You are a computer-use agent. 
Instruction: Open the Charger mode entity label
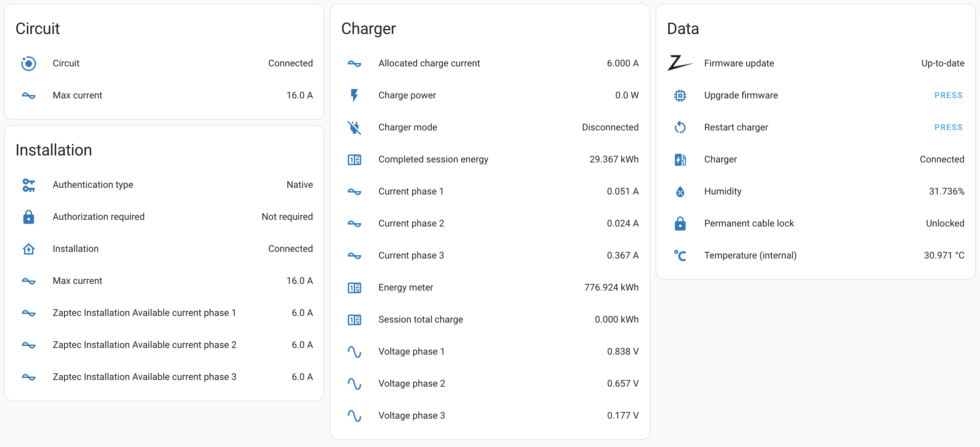[x=408, y=127]
